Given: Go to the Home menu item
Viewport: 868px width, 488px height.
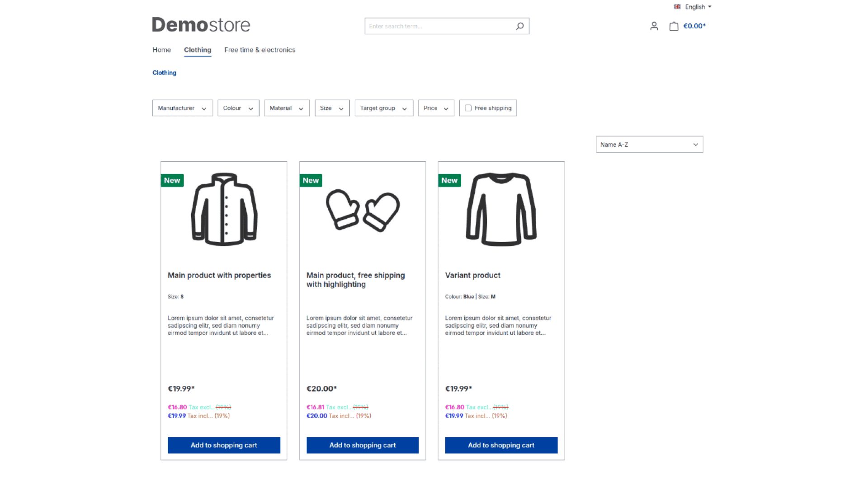Looking at the screenshot, I should (161, 50).
